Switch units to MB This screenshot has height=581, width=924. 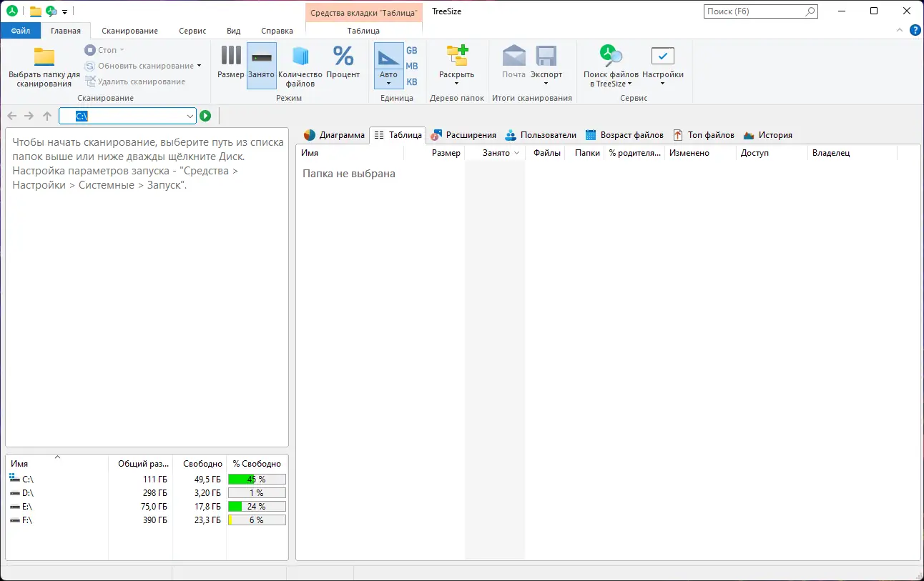coord(411,65)
